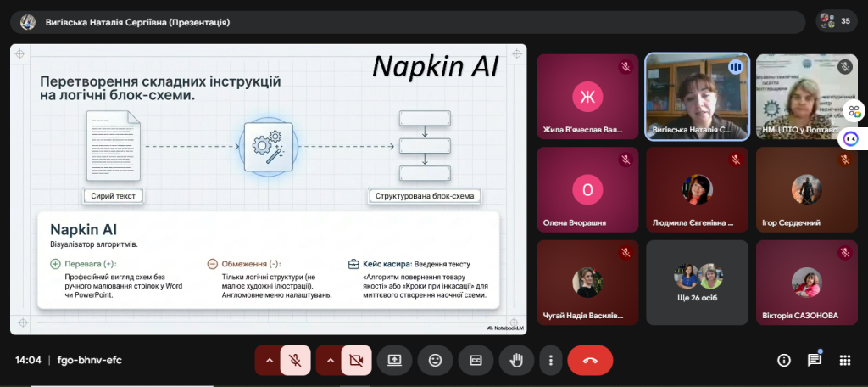Select Вікторія САЗОНОВА's participant tile

pos(807,283)
